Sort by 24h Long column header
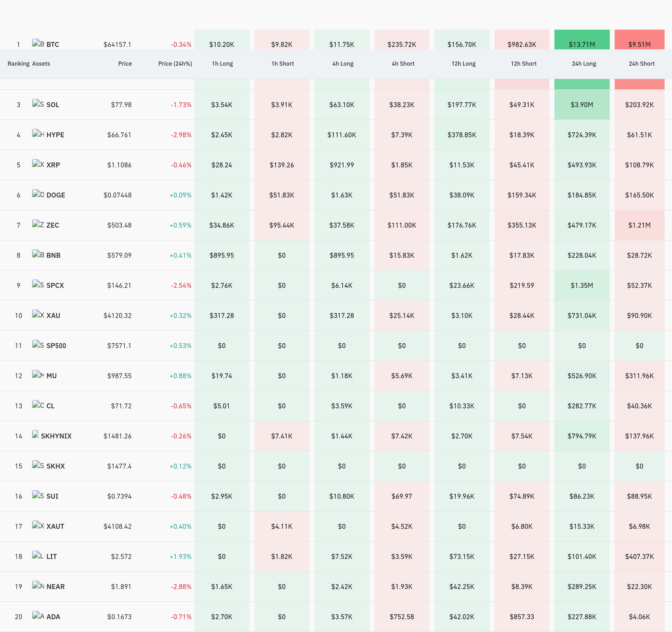 click(x=584, y=63)
